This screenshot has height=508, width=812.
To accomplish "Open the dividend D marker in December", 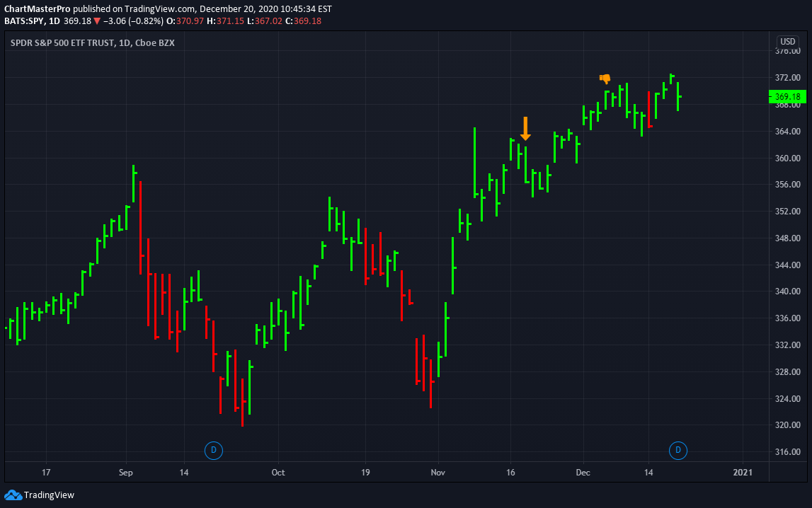I will click(x=678, y=451).
